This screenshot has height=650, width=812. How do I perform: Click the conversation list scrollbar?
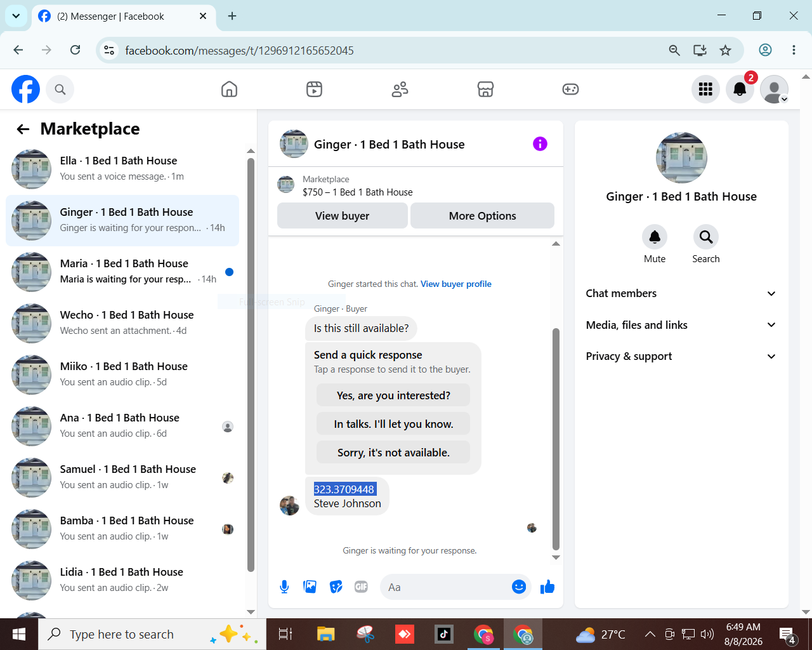[251, 364]
